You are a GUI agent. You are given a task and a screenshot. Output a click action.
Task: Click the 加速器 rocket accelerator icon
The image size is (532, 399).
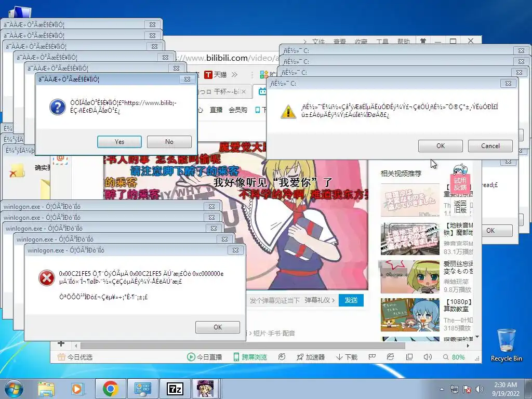click(300, 357)
